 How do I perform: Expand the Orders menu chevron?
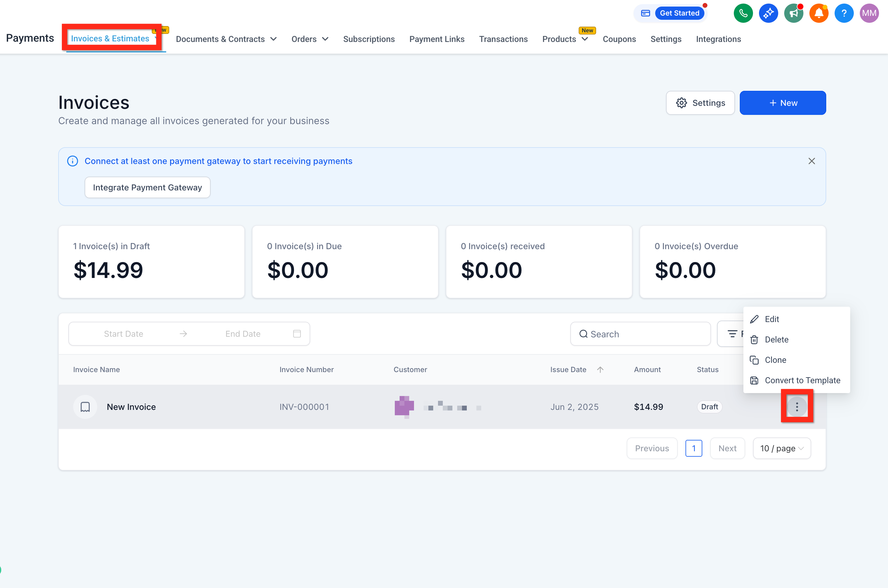coord(325,39)
